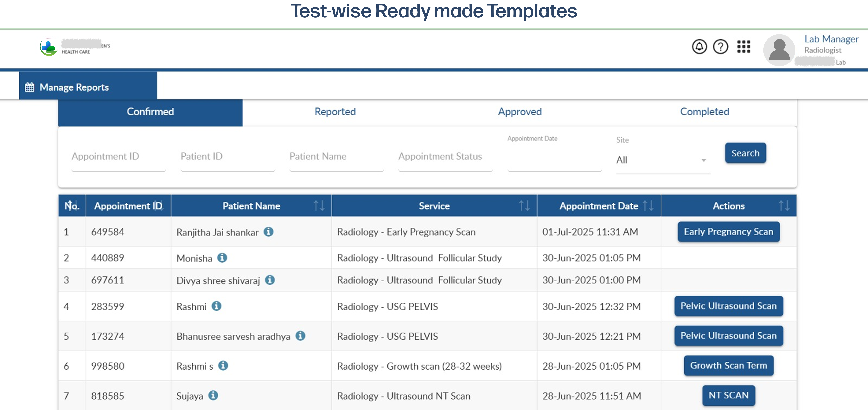Sort by Actions column arrows
The height and width of the screenshot is (419, 868).
pos(784,206)
